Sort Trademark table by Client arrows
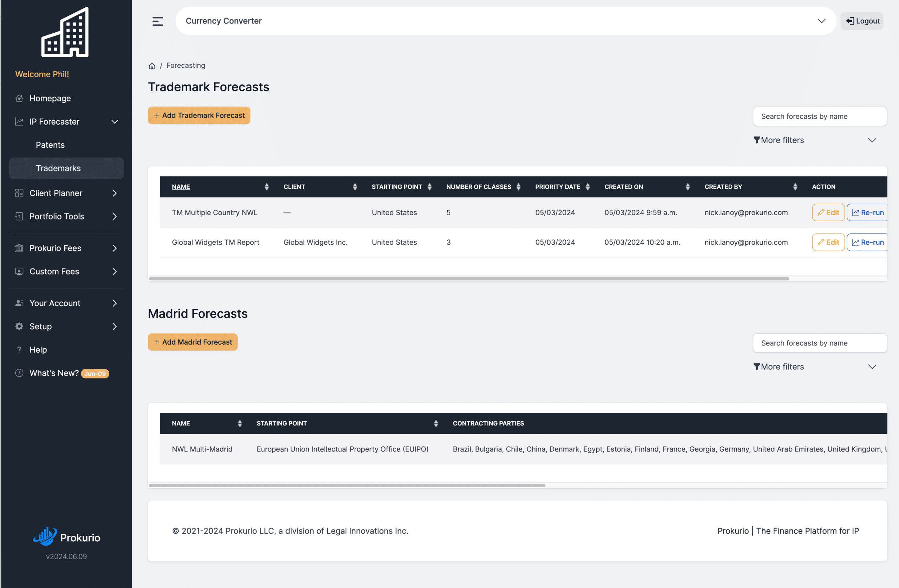 [355, 186]
